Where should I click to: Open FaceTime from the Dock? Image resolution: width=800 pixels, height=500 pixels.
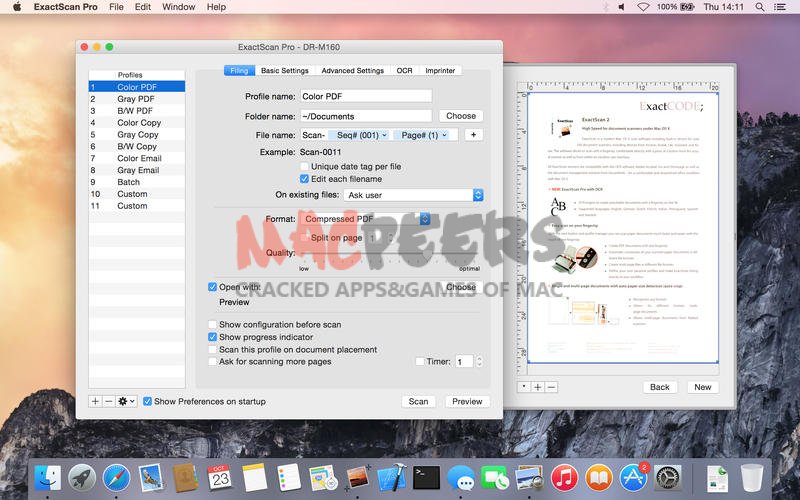(495, 478)
